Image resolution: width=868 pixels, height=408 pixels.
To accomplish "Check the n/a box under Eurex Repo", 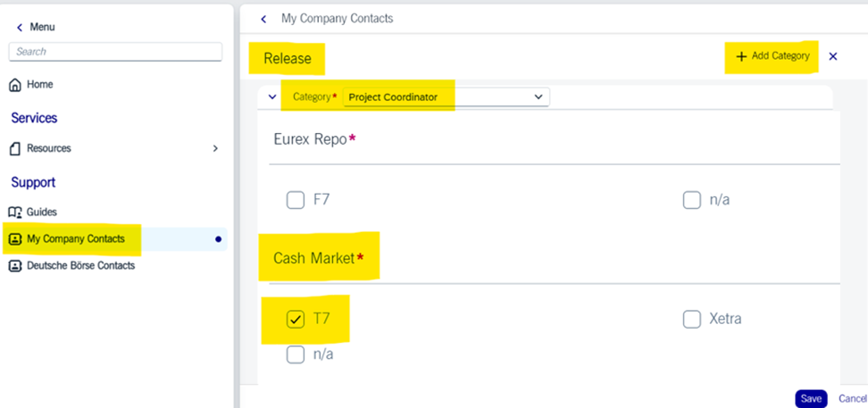I will pos(692,200).
